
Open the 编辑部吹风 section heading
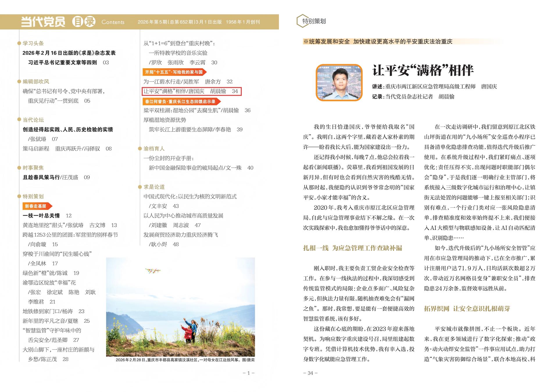(36, 82)
